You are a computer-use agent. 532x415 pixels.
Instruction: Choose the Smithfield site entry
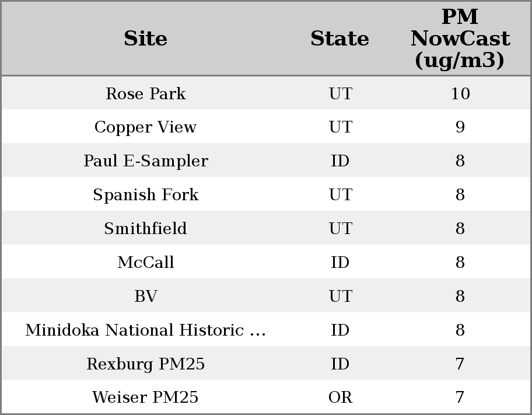tap(145, 229)
